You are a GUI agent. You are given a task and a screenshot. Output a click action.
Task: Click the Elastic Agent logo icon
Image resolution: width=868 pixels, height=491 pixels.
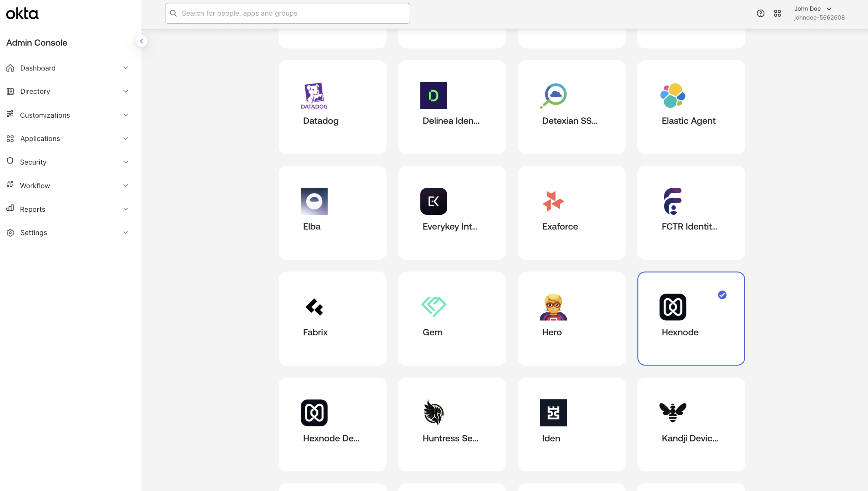point(673,96)
